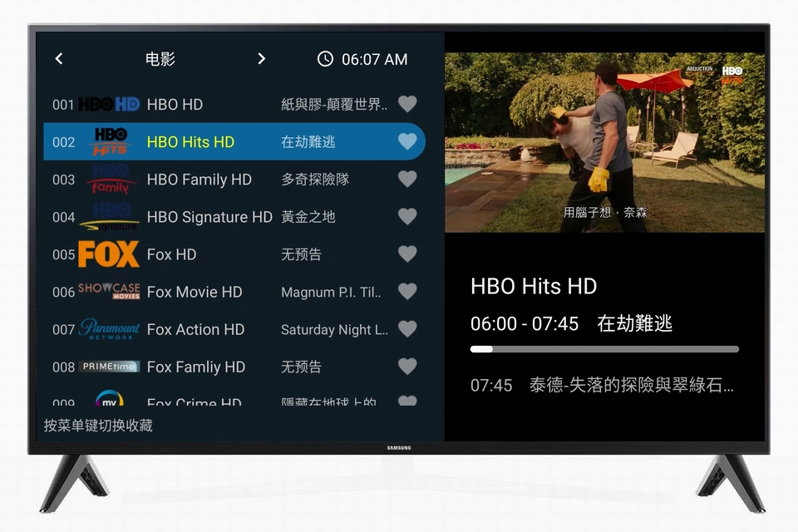The image size is (798, 532).
Task: Click 无预告 in the Fox HD row
Action: coord(301,254)
